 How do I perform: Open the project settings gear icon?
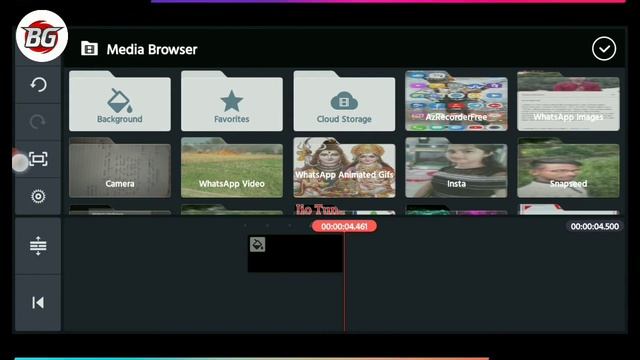coord(38,196)
